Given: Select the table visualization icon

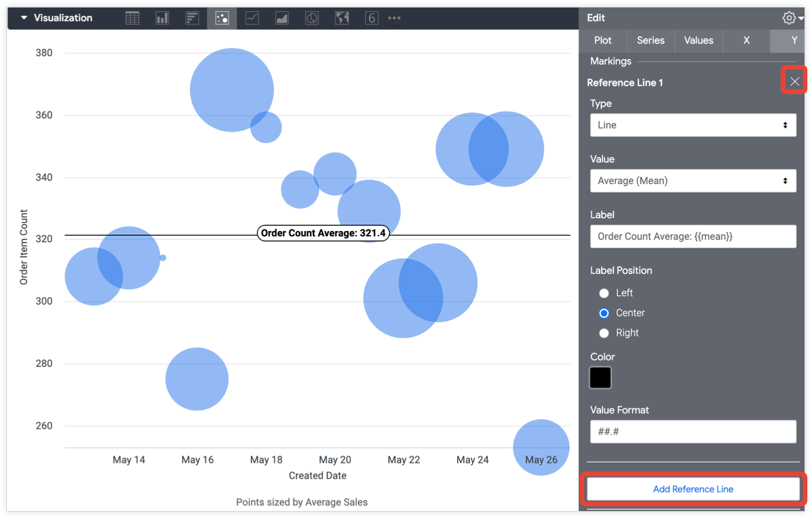Looking at the screenshot, I should pos(132,18).
